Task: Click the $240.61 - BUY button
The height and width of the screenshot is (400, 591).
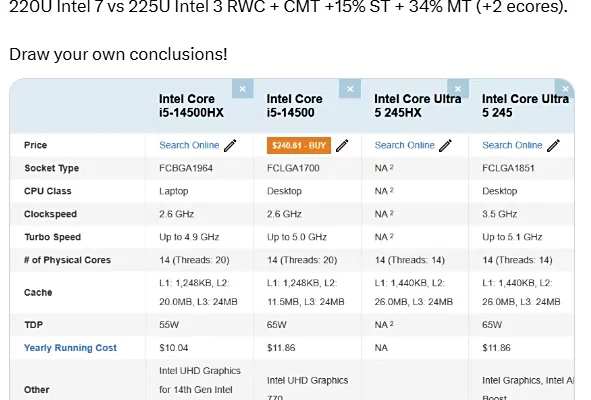Action: coord(299,146)
